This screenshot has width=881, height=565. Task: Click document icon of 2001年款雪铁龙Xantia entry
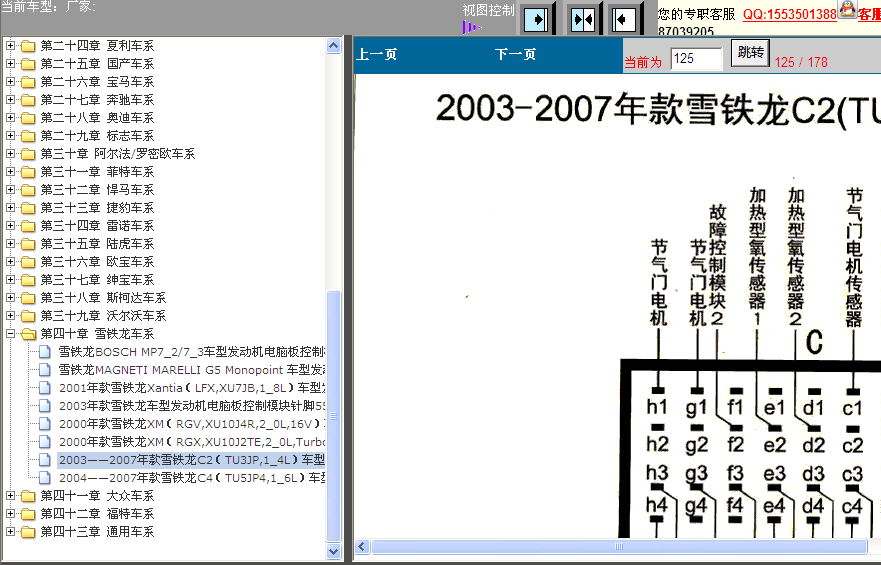(44, 388)
